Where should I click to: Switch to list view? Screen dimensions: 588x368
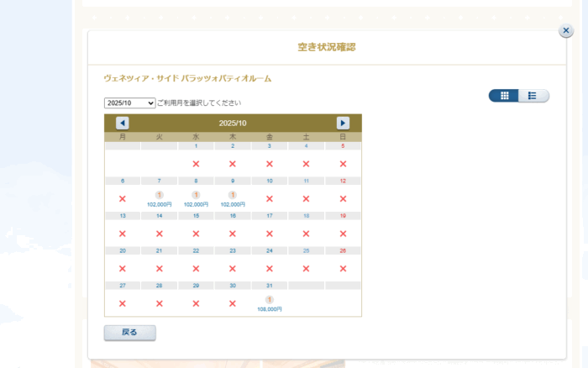(x=533, y=96)
